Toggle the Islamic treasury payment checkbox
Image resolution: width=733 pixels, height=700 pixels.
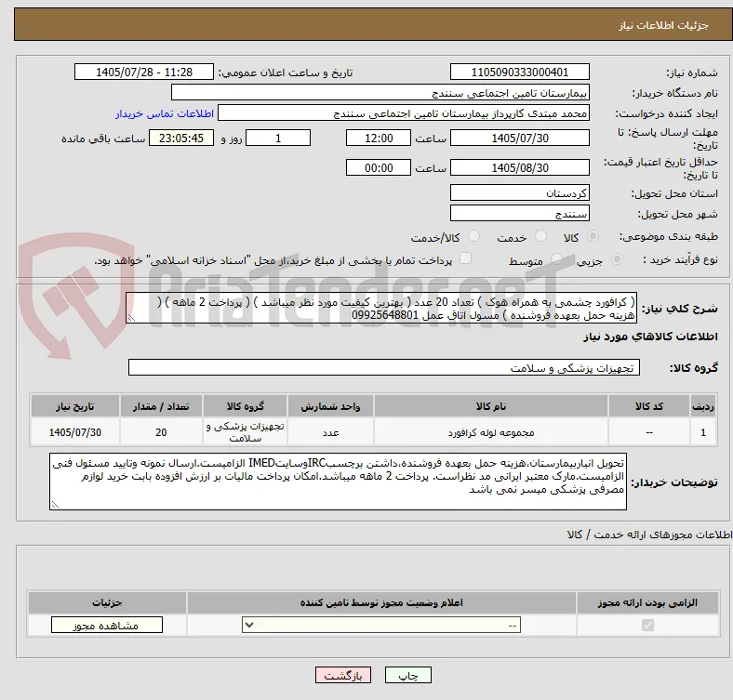point(466,258)
